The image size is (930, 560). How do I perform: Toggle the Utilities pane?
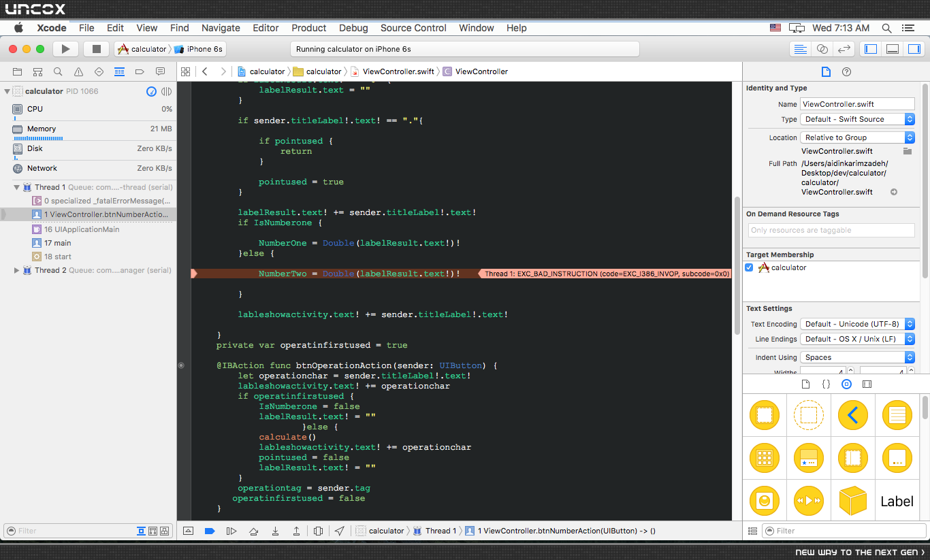914,49
